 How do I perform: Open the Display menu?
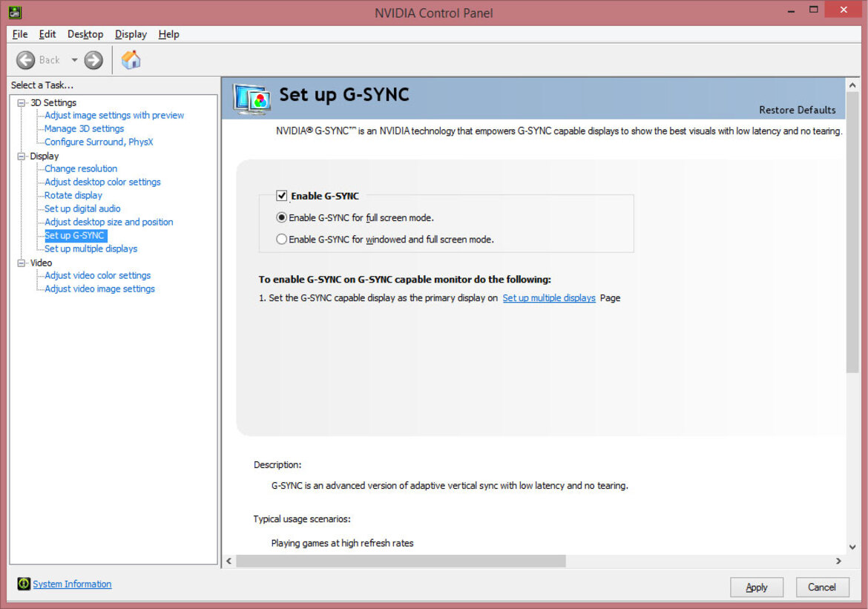tap(131, 34)
